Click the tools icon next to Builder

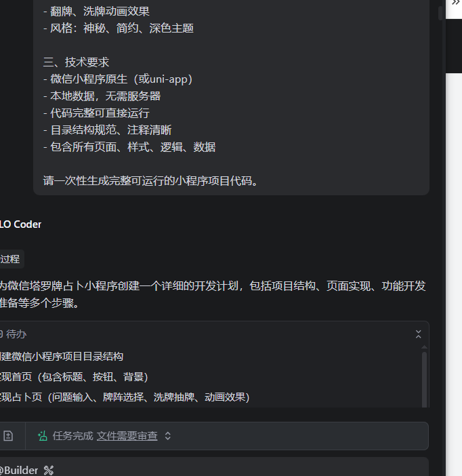[x=48, y=470]
